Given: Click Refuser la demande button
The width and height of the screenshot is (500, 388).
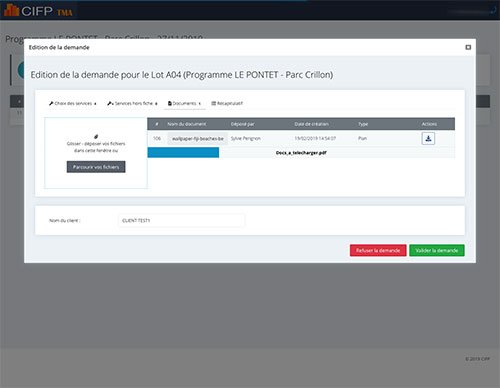Looking at the screenshot, I should tap(378, 250).
